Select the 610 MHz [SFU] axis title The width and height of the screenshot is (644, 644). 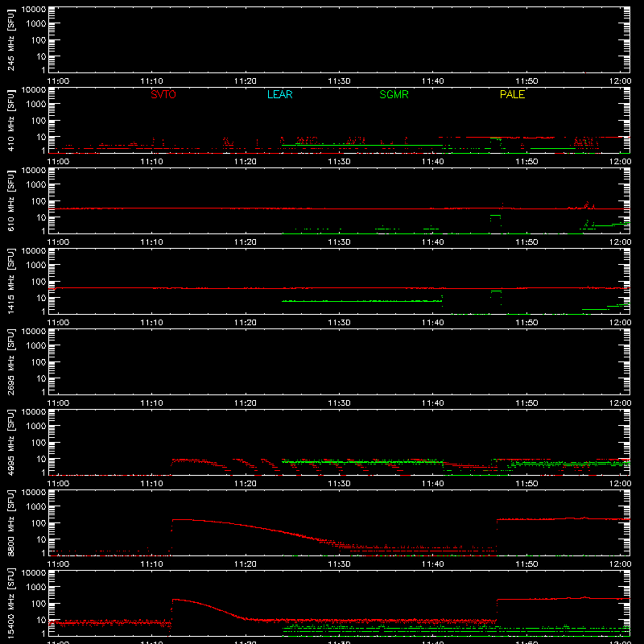coord(11,200)
